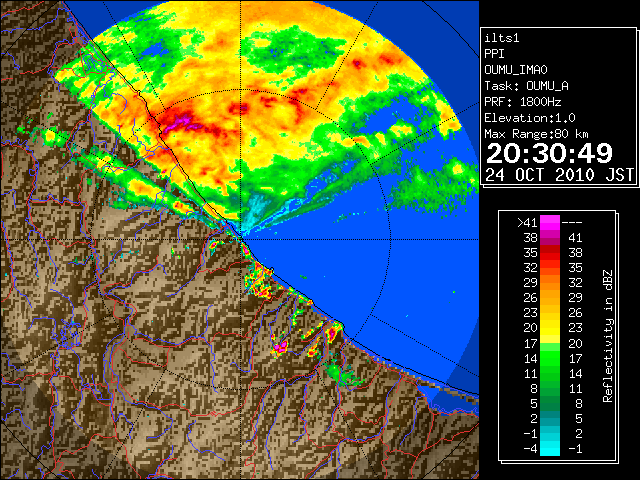
Task: Click the "20:30:49" timestamp
Action: click(x=549, y=153)
